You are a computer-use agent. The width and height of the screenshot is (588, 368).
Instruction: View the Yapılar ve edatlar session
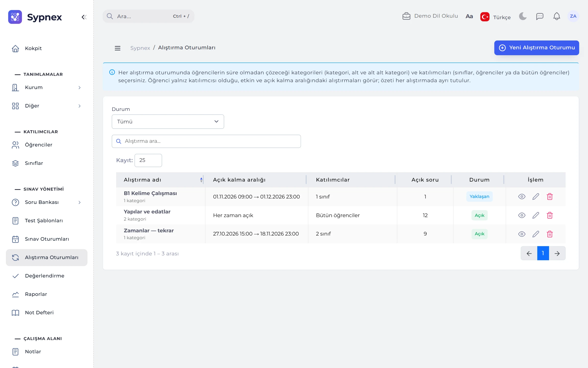pyautogui.click(x=522, y=215)
